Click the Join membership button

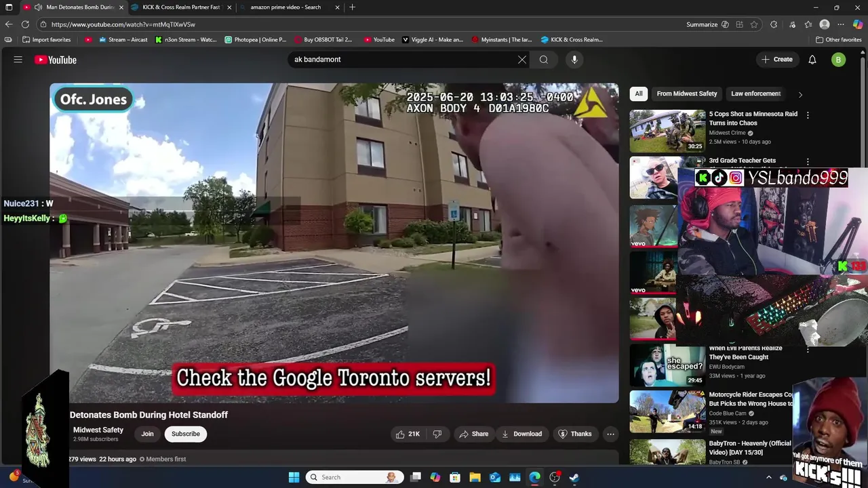tap(147, 434)
